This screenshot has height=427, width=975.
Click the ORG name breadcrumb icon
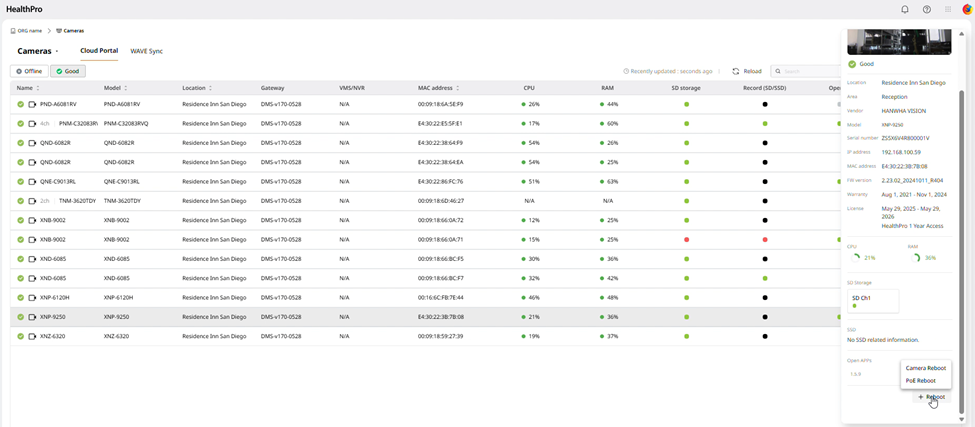tap(13, 31)
